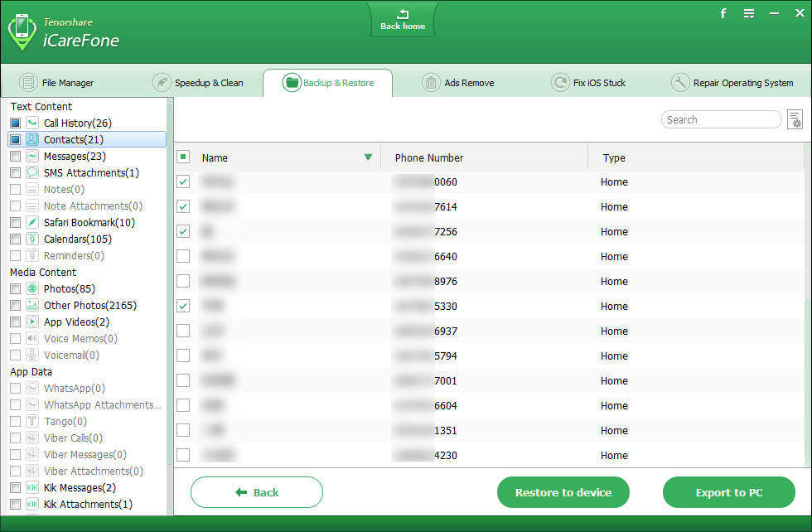This screenshot has height=532, width=812.
Task: Click the Notes icon in sidebar
Action: pos(32,189)
